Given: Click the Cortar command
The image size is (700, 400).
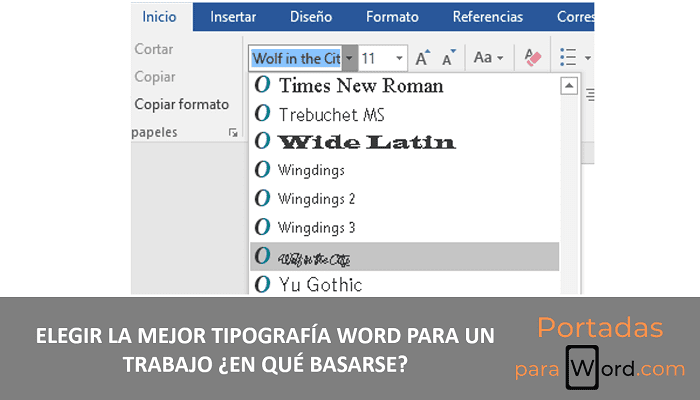Looking at the screenshot, I should point(154,49).
